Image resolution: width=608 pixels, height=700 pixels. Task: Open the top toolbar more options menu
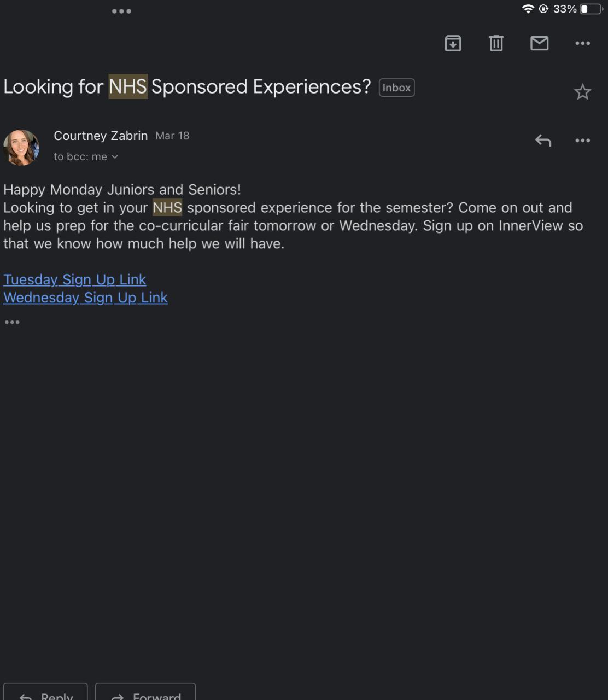pos(582,43)
